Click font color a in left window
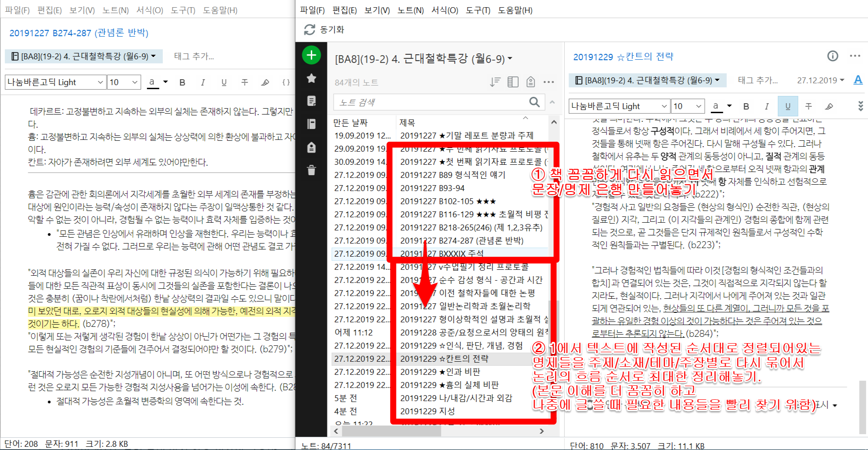 click(x=153, y=82)
